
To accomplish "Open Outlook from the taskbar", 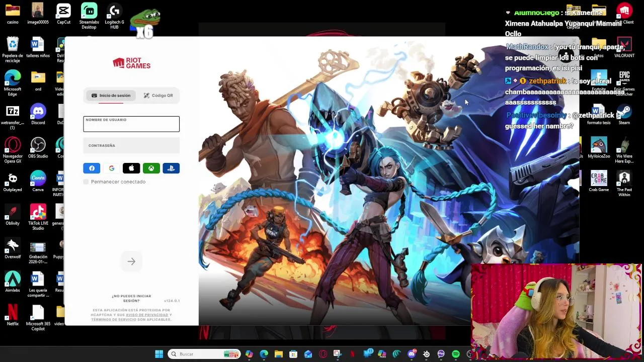I will point(308,354).
